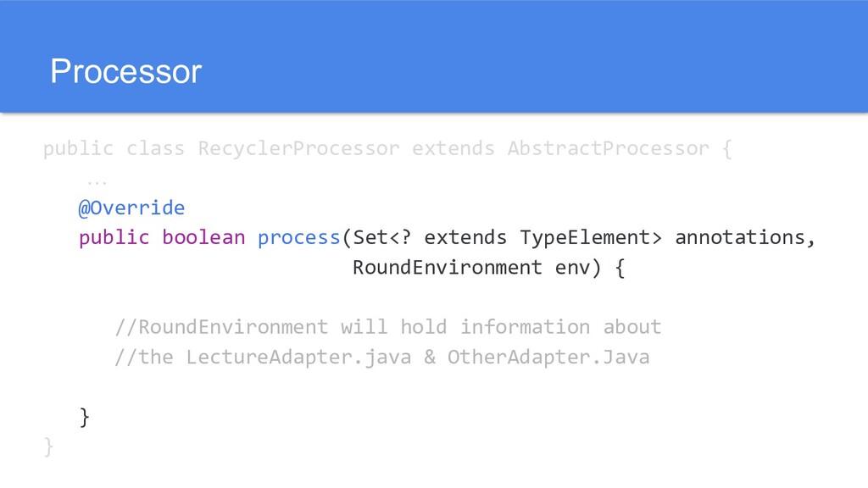Select the "boolean" return type

[x=203, y=237]
